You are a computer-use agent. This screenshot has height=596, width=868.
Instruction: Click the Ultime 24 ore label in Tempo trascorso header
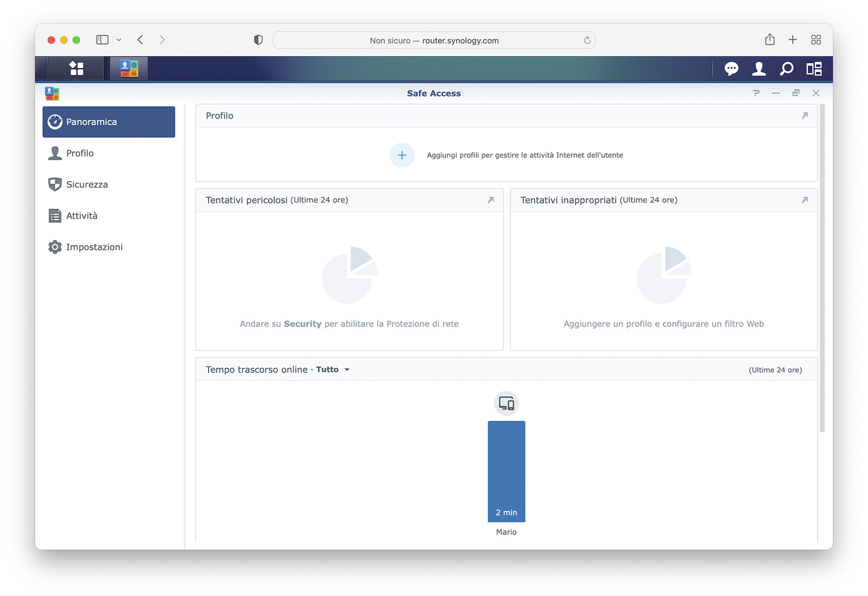pyautogui.click(x=775, y=370)
